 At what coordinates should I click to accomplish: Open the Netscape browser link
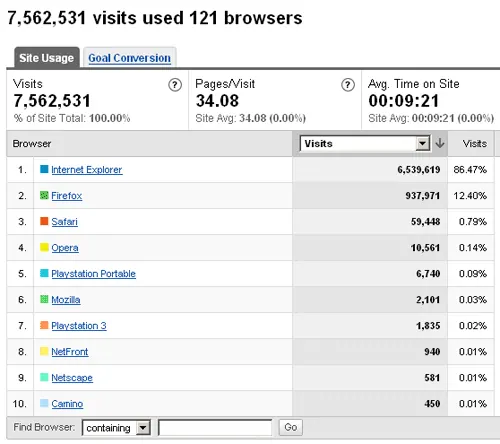(72, 378)
